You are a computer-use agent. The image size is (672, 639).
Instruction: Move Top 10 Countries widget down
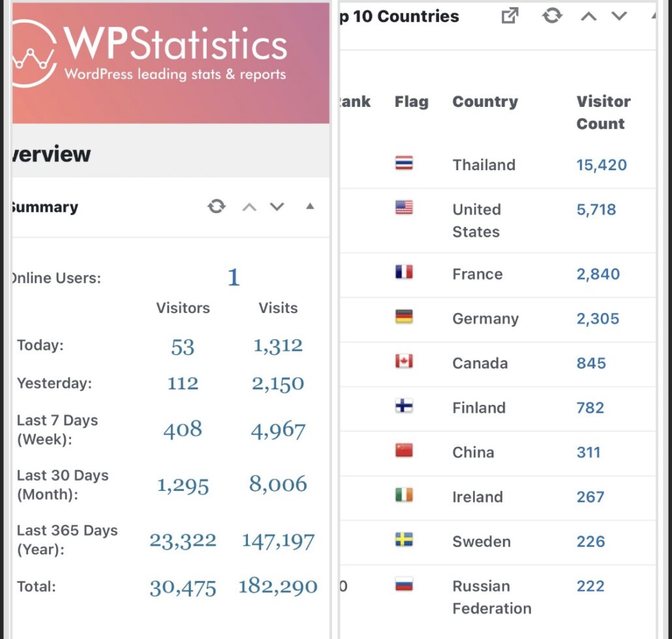coord(619,17)
